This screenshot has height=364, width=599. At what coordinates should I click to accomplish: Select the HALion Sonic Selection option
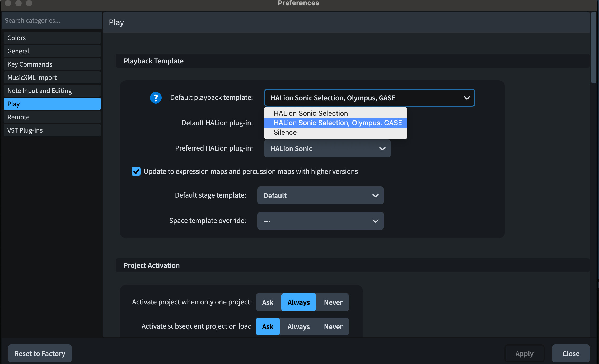311,113
